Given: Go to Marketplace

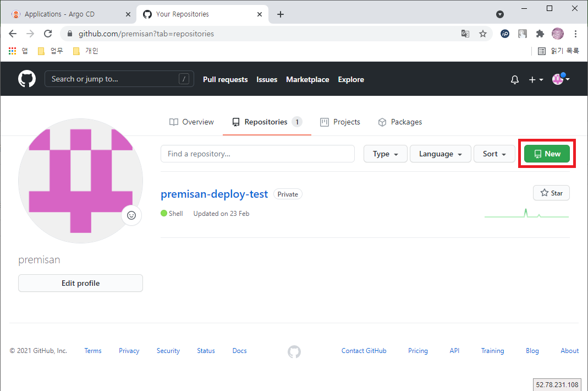Looking at the screenshot, I should [307, 80].
